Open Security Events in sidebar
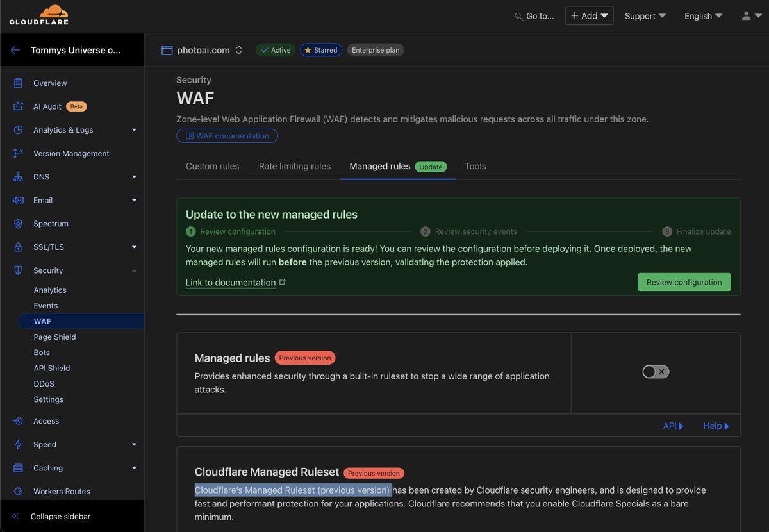The width and height of the screenshot is (769, 532). [x=45, y=306]
